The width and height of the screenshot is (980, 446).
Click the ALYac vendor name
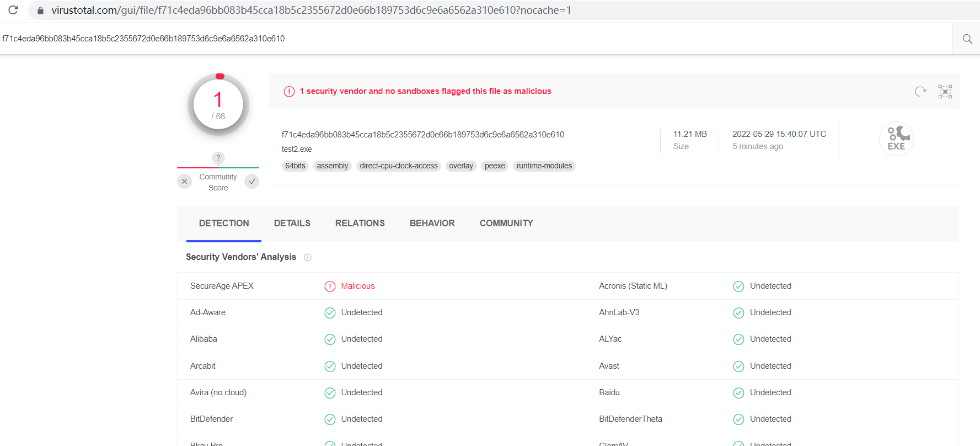(x=611, y=339)
